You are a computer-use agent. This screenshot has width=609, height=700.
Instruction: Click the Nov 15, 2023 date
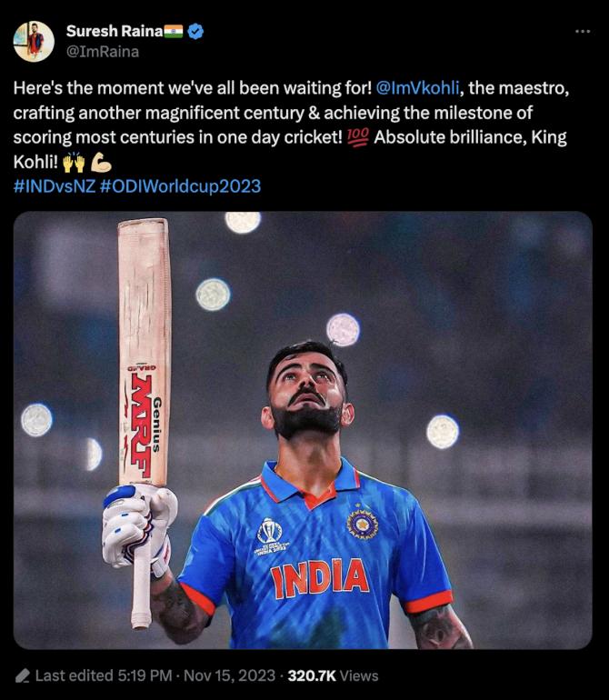(229, 675)
